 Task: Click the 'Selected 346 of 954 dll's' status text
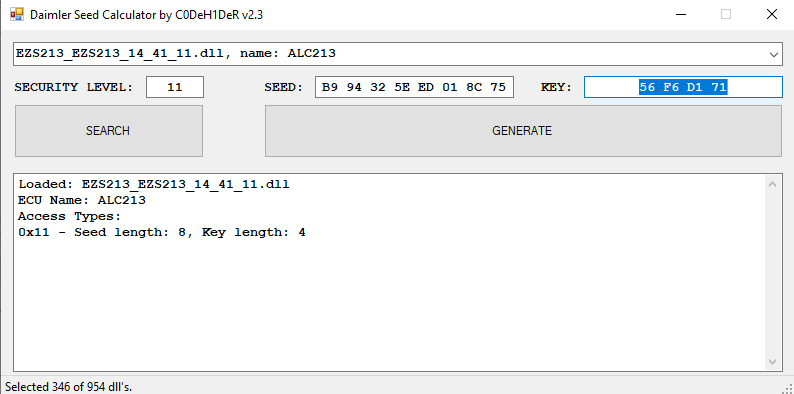68,387
